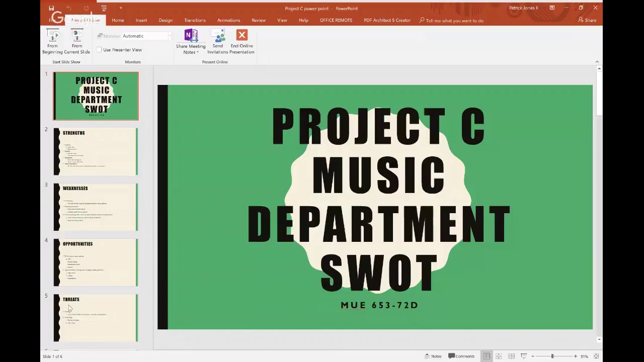The height and width of the screenshot is (362, 644).
Task: Switch to the Design tab
Action: click(x=166, y=20)
